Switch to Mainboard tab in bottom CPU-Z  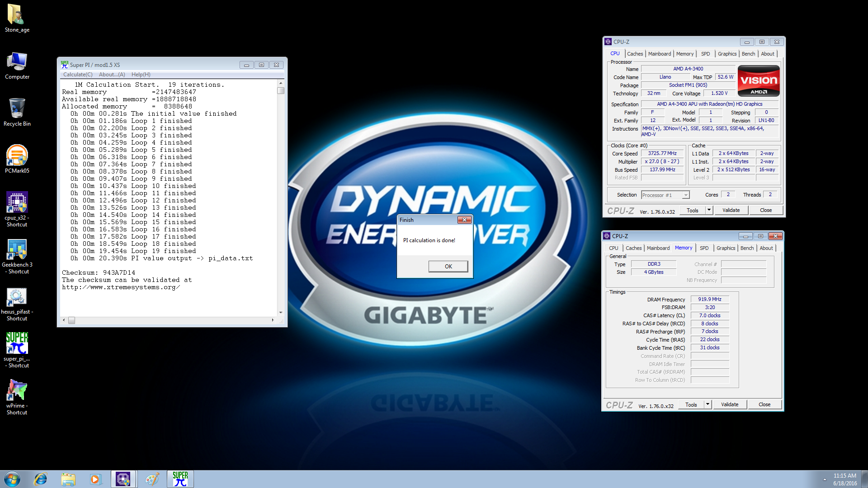[x=658, y=248]
